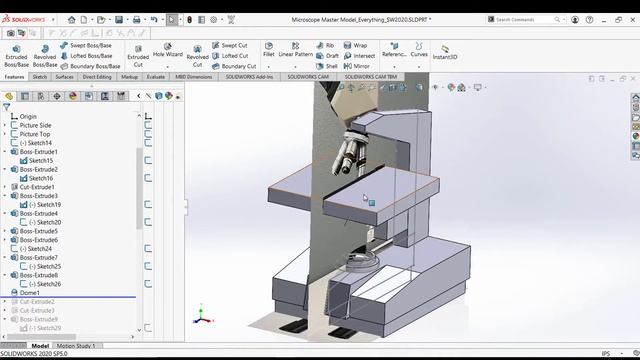Select the Draft tool
The image size is (640, 360).
click(x=328, y=56)
